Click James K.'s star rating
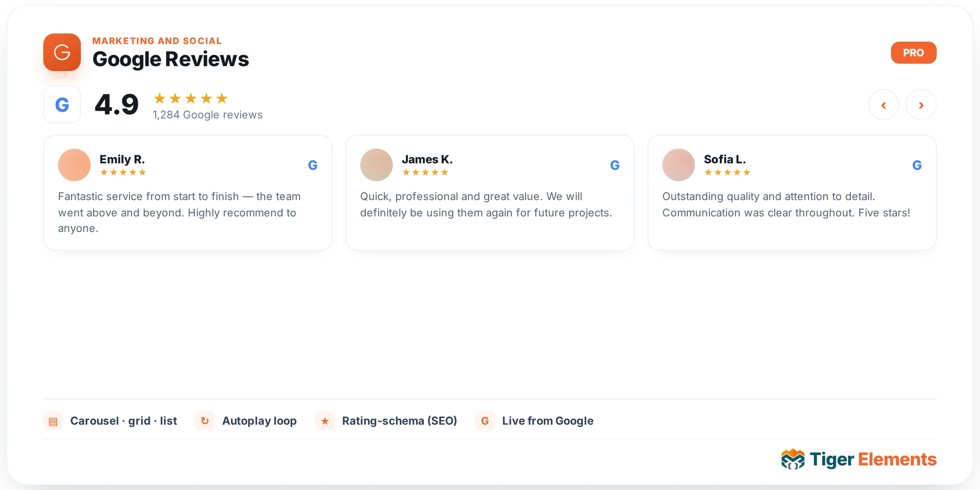Image resolution: width=980 pixels, height=490 pixels. point(425,172)
